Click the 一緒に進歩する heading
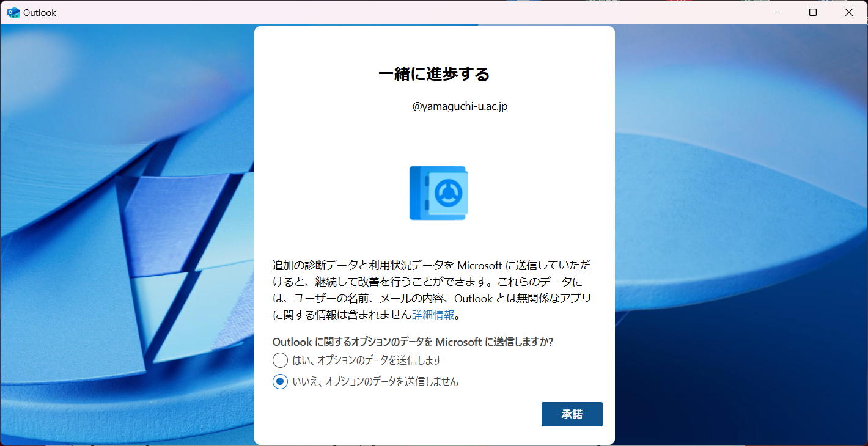Viewport: 868px width, 446px height. [x=434, y=75]
